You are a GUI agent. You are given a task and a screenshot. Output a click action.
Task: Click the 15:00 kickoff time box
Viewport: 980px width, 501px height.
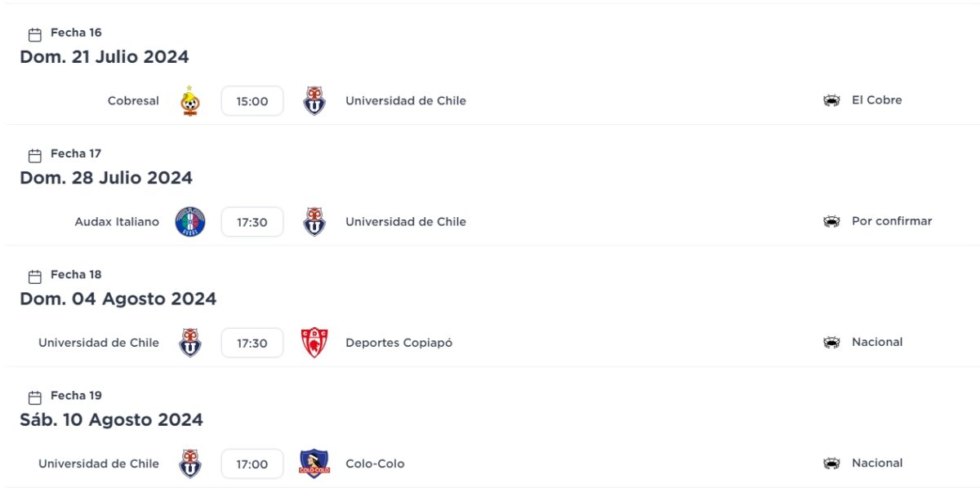[x=252, y=101]
